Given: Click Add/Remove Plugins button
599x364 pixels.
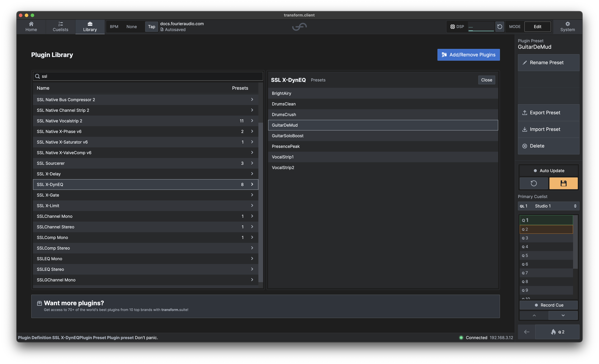Looking at the screenshot, I should [468, 55].
